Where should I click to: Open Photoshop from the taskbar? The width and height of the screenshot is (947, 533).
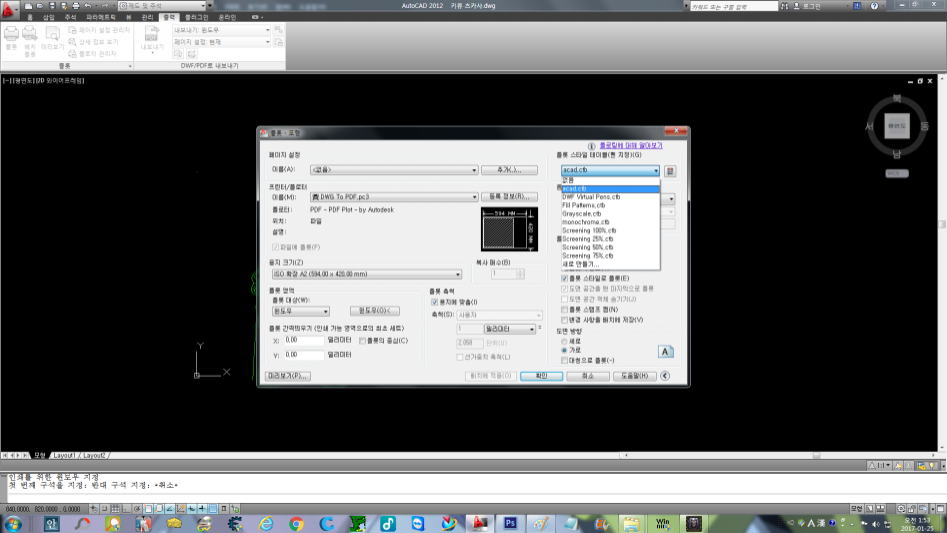coord(510,523)
